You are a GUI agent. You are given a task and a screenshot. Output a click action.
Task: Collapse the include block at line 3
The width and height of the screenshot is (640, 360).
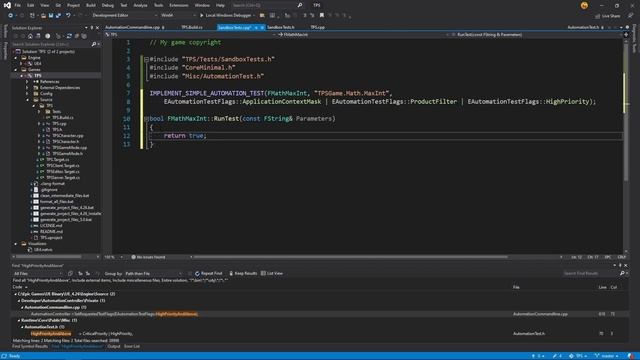(146, 59)
